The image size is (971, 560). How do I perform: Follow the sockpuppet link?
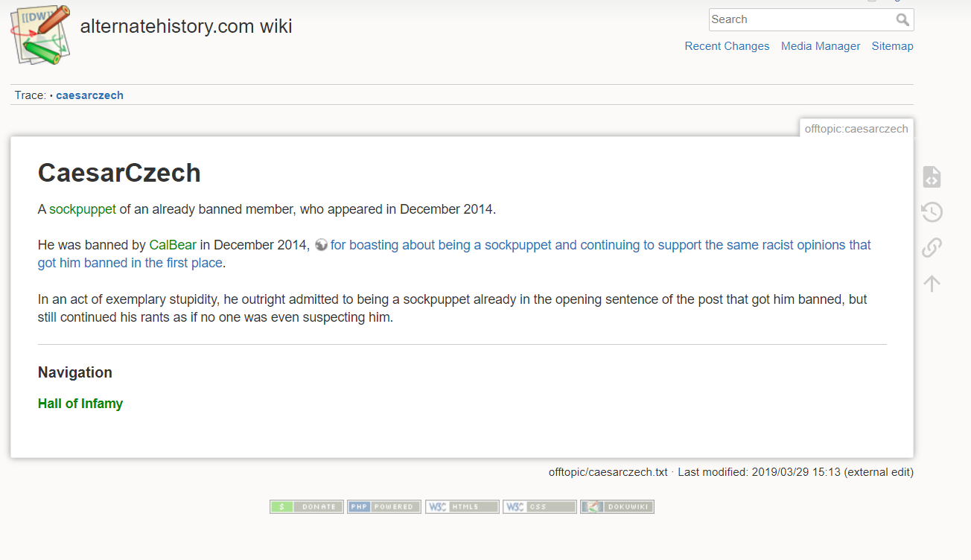tap(83, 209)
